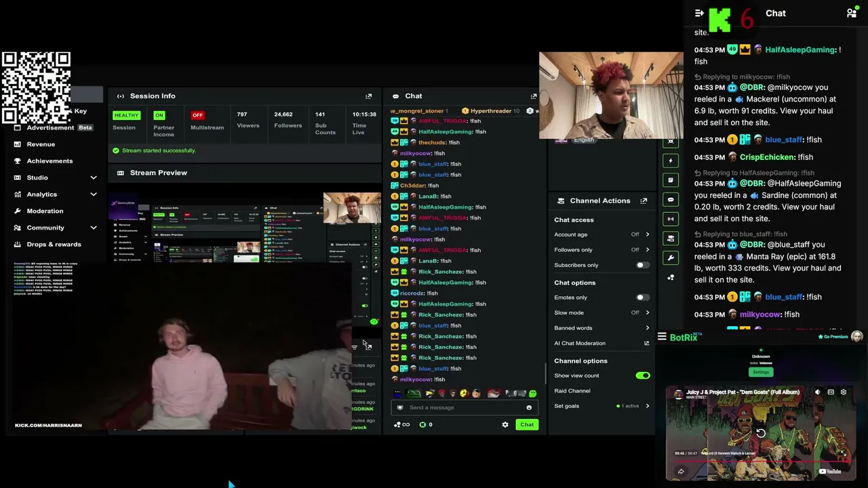
Task: Disable Show view count
Action: 643,375
